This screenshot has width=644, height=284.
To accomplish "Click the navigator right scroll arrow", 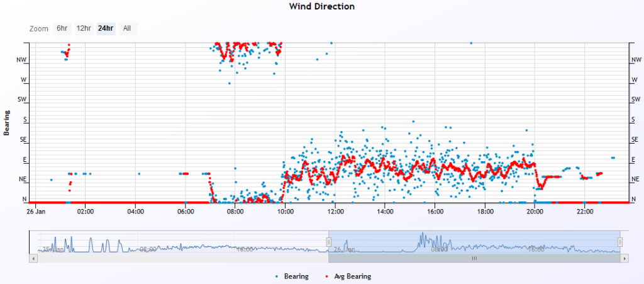I will click(625, 259).
